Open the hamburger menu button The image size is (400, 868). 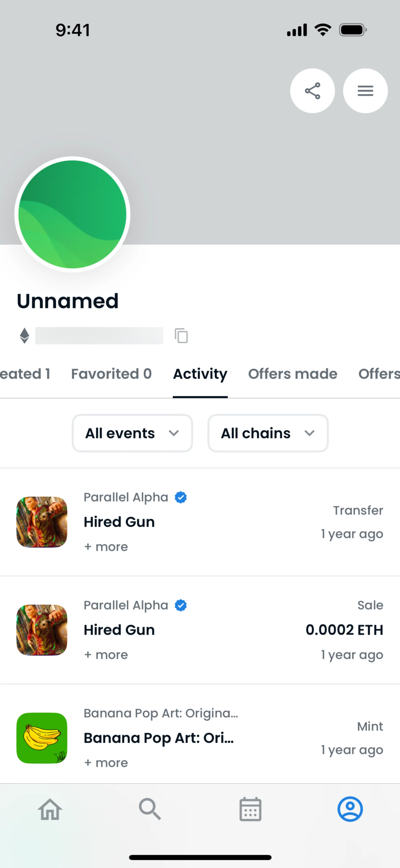[x=365, y=91]
